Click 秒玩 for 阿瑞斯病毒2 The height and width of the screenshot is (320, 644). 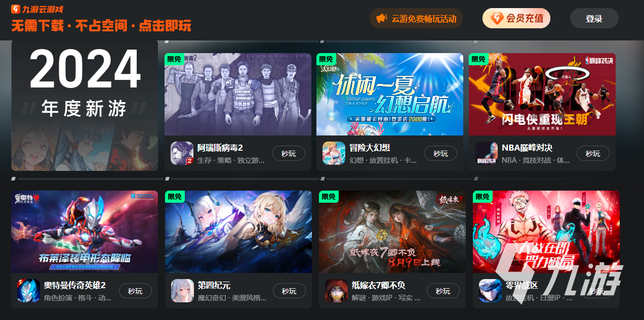(x=289, y=154)
